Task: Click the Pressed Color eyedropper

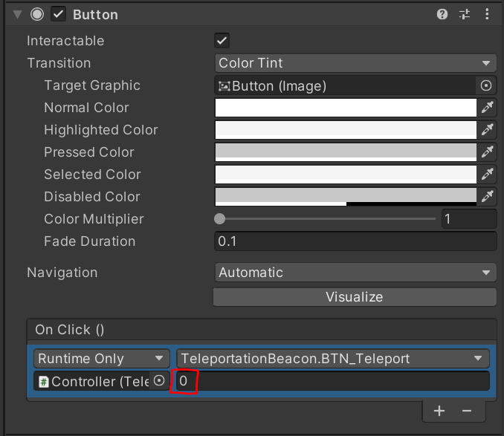Action: (x=487, y=152)
